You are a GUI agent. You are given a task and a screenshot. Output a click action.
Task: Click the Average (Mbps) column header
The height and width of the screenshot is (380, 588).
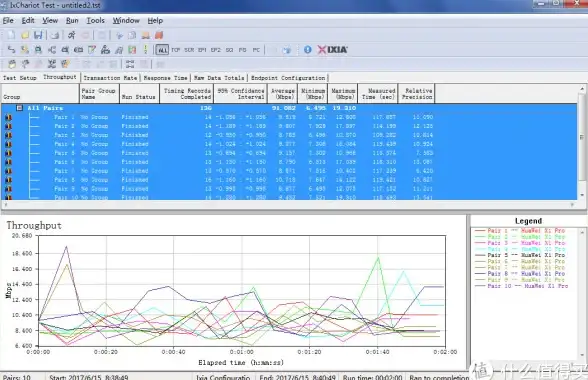click(x=283, y=94)
